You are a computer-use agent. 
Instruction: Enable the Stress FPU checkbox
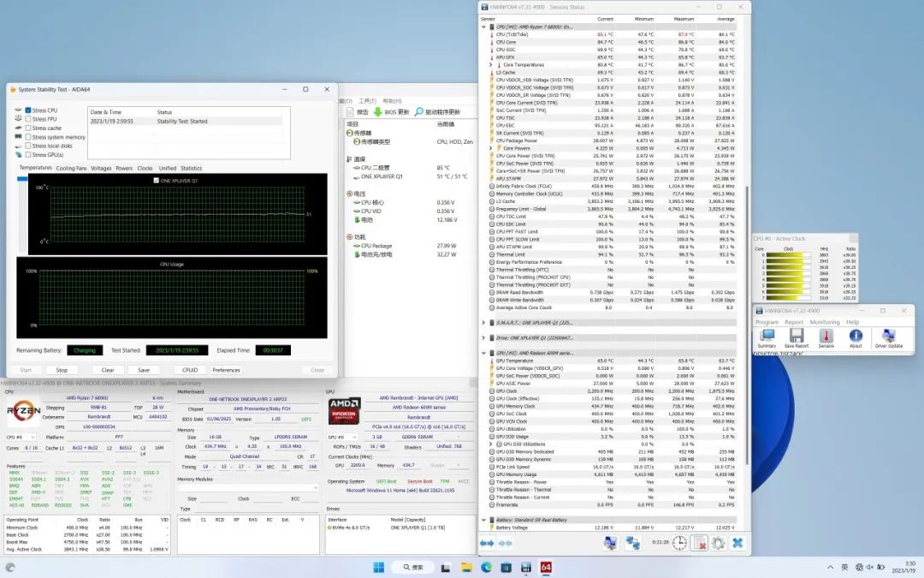pos(27,119)
